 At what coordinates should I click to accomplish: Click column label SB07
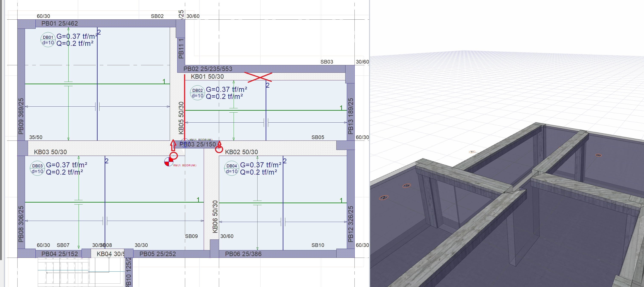coord(63,245)
